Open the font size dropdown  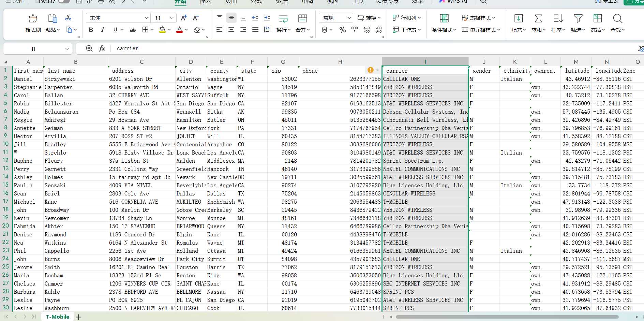[172, 18]
